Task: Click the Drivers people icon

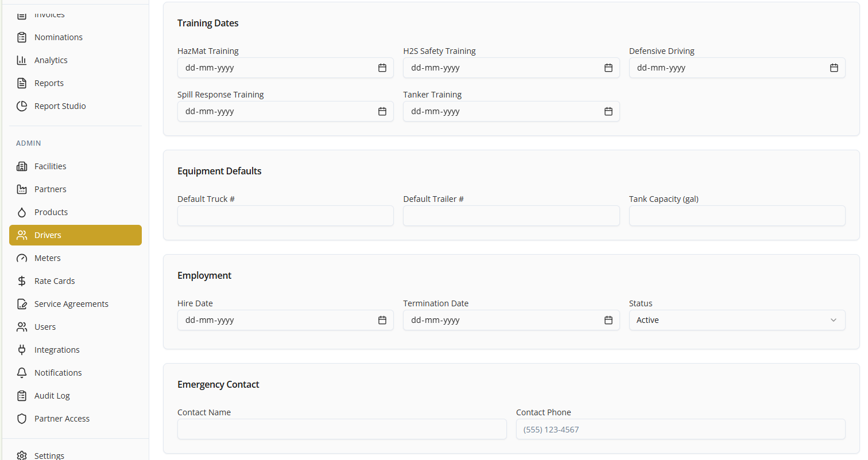Action: tap(22, 235)
